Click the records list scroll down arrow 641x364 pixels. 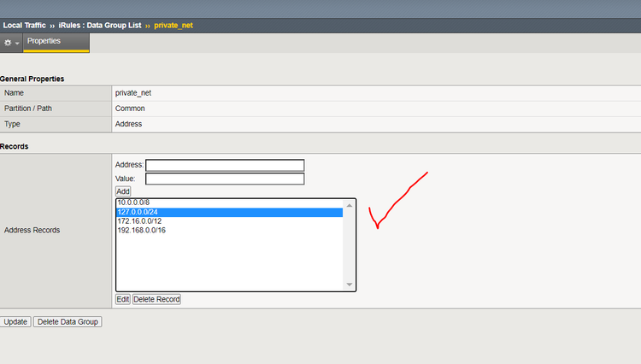(x=349, y=285)
